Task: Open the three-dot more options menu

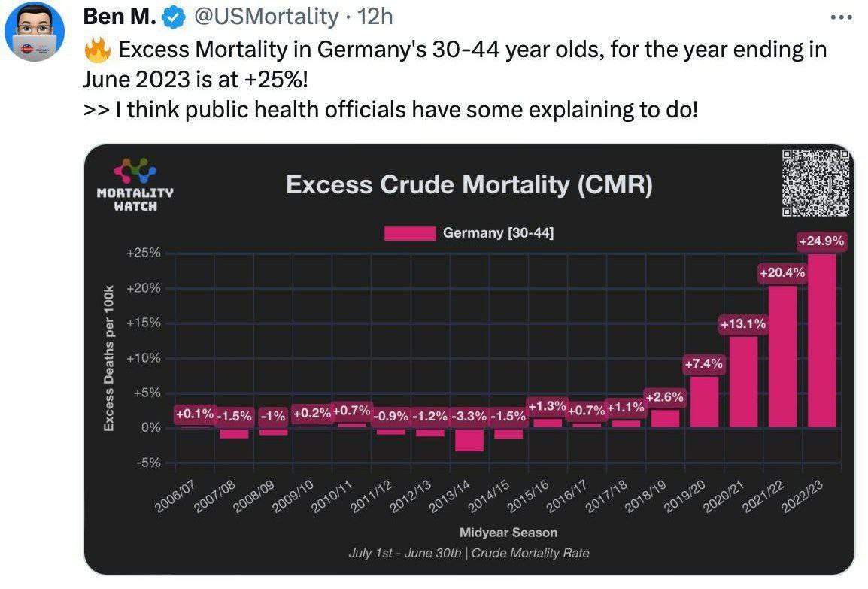Action: pyautogui.click(x=840, y=17)
